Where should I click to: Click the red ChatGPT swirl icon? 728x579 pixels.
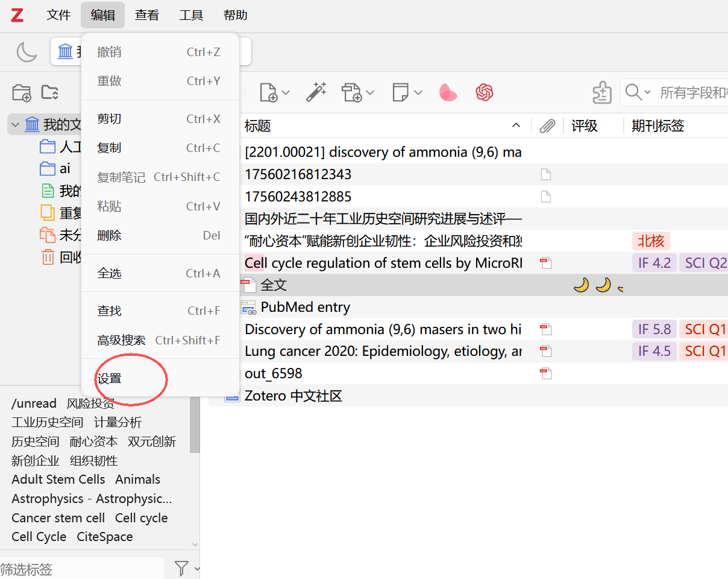(485, 92)
